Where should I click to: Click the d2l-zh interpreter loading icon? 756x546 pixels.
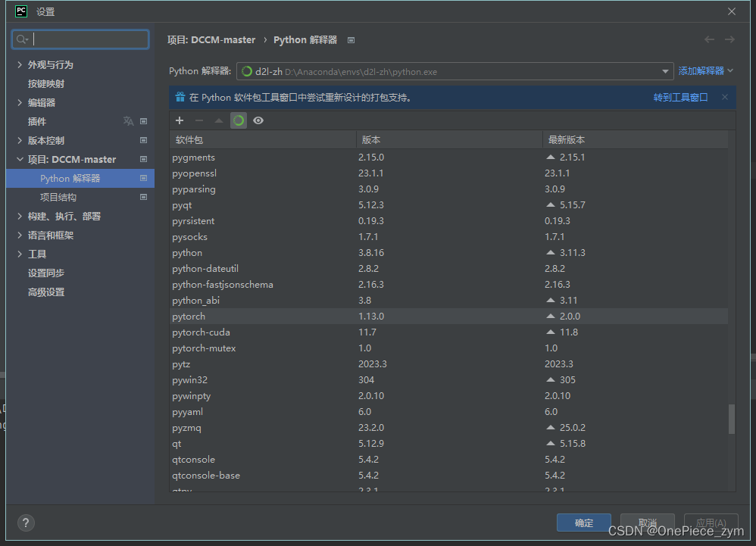(247, 71)
